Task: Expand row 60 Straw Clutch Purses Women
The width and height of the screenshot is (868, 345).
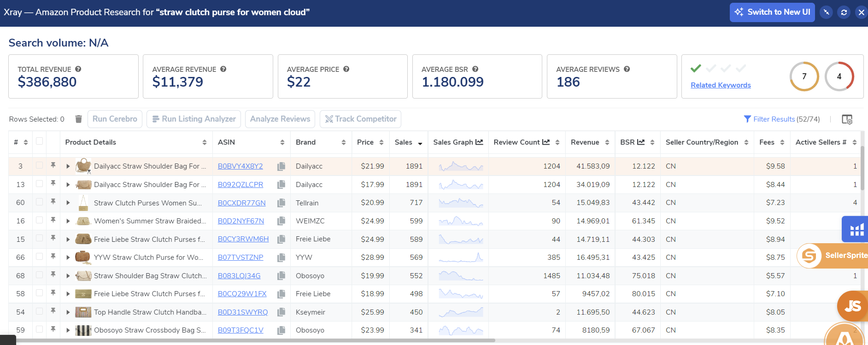Action: click(68, 203)
